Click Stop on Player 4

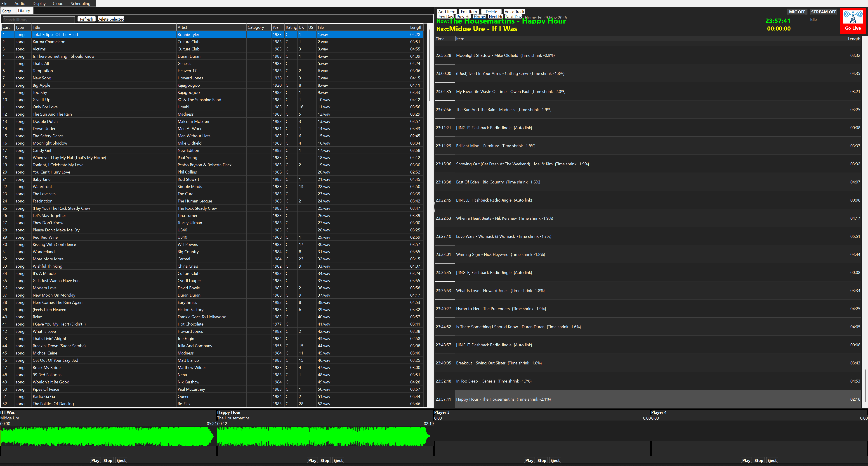point(759,460)
